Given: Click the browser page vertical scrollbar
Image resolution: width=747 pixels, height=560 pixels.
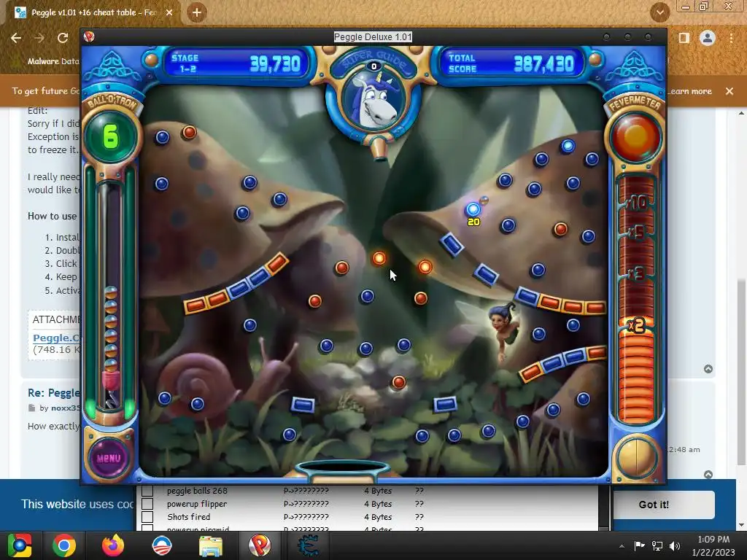Looking at the screenshot, I should [741, 371].
